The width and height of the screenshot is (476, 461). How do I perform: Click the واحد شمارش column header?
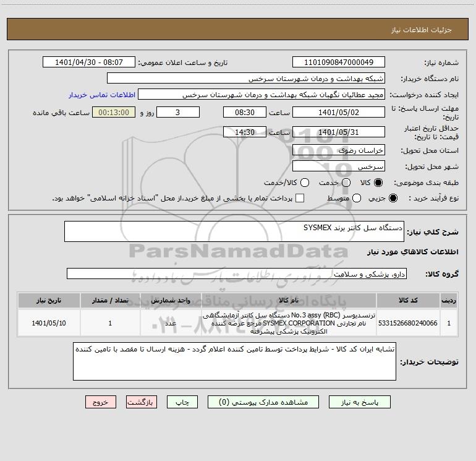171,300
